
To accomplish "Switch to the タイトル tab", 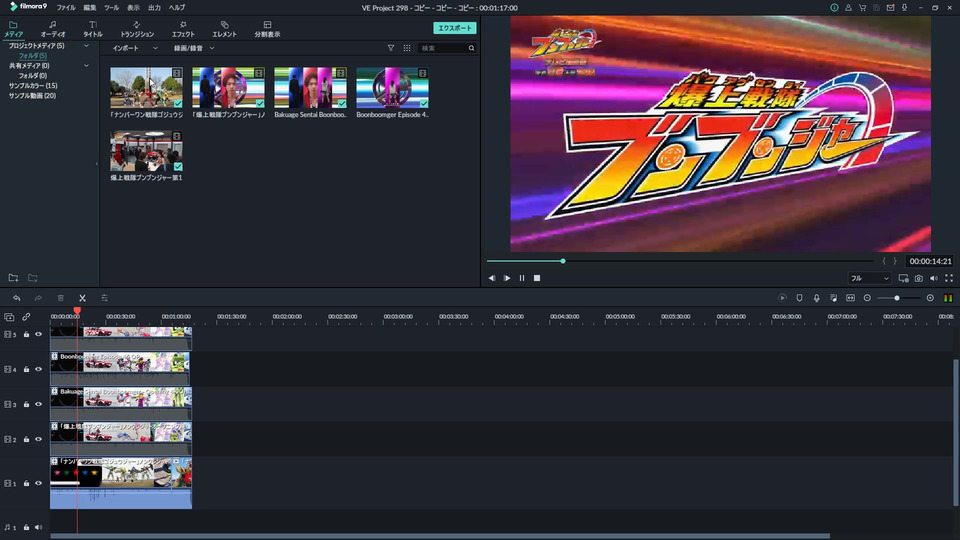I will [x=93, y=29].
